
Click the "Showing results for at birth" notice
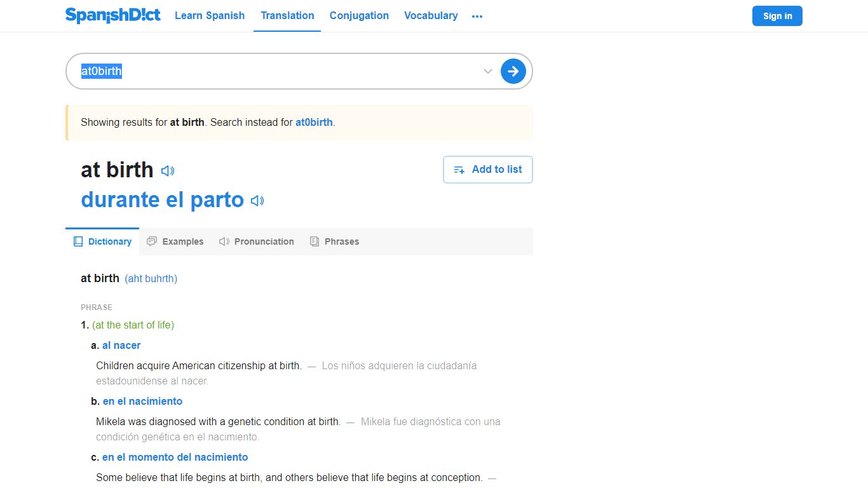(x=299, y=122)
